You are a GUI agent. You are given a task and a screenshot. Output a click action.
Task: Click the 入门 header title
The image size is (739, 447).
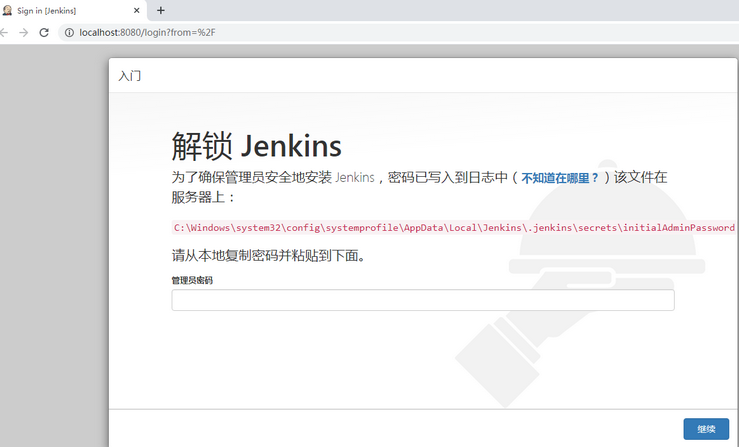coord(130,76)
